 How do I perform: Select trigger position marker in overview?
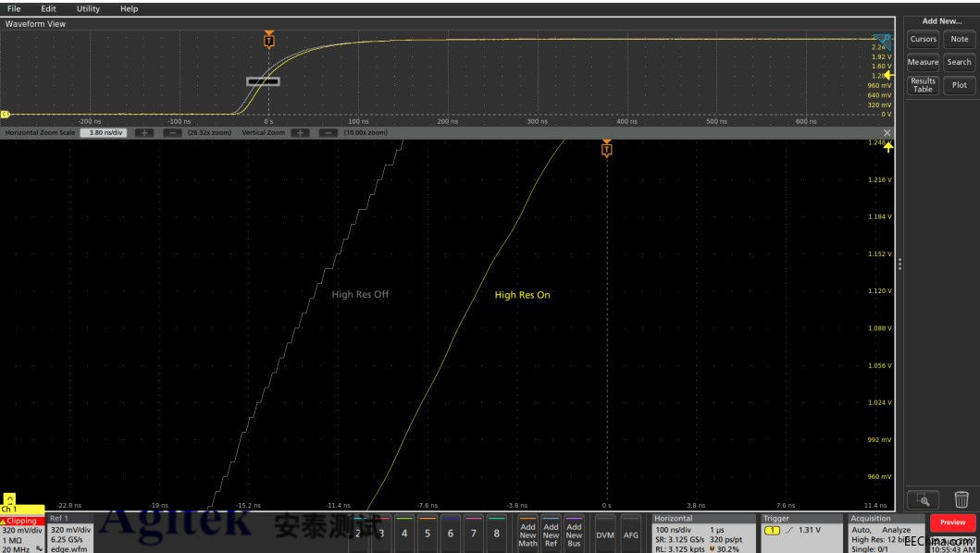coord(268,41)
